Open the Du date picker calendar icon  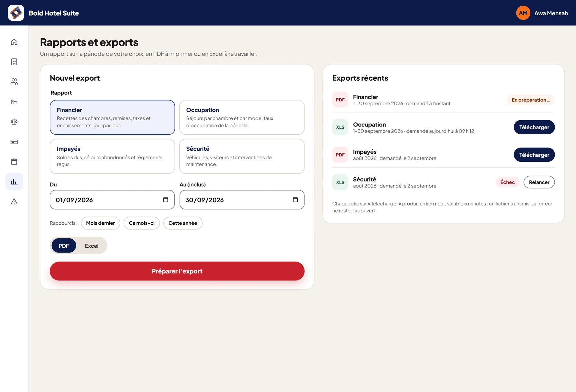click(x=166, y=200)
